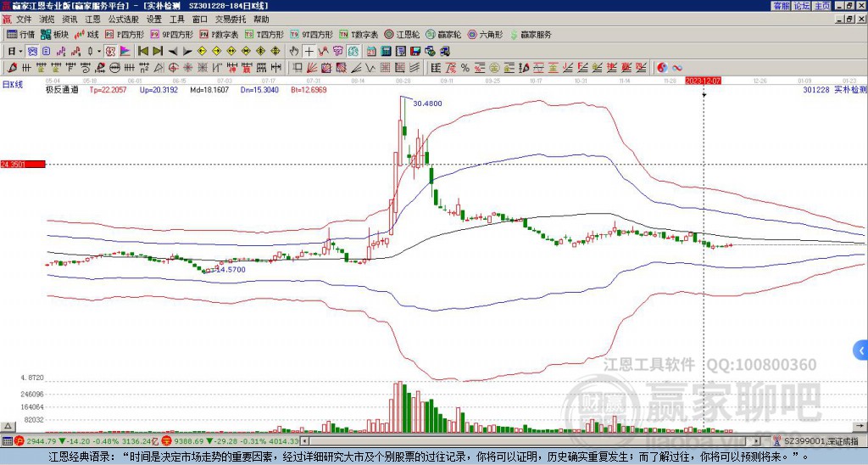Open the 文件 menu
This screenshot has width=868, height=465.
click(24, 20)
